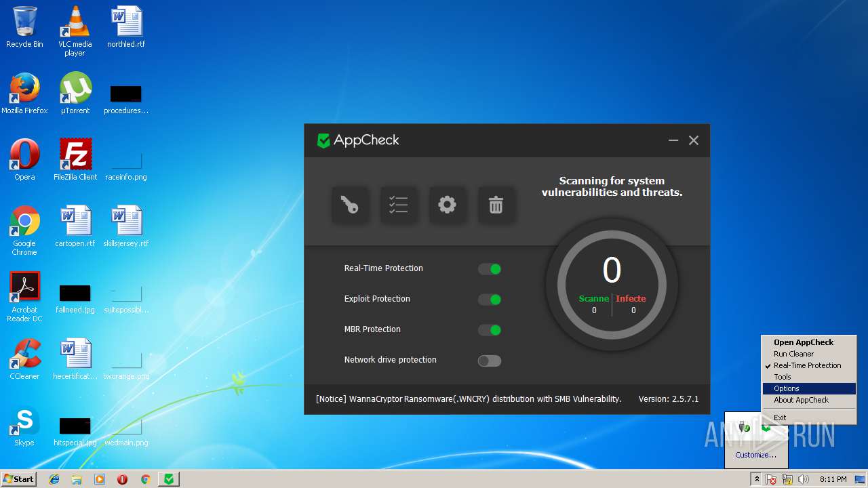Click the red Infecte count label
Screen dimensions: 868x488
631,298
